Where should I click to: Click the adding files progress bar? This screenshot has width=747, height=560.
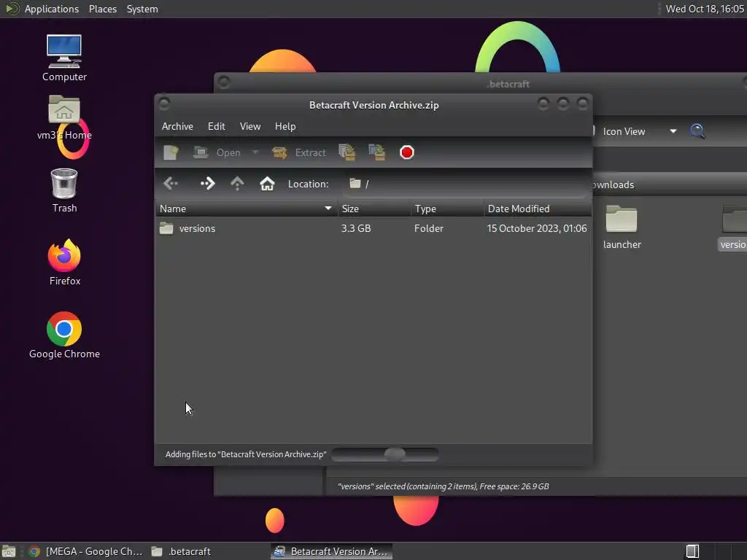385,454
